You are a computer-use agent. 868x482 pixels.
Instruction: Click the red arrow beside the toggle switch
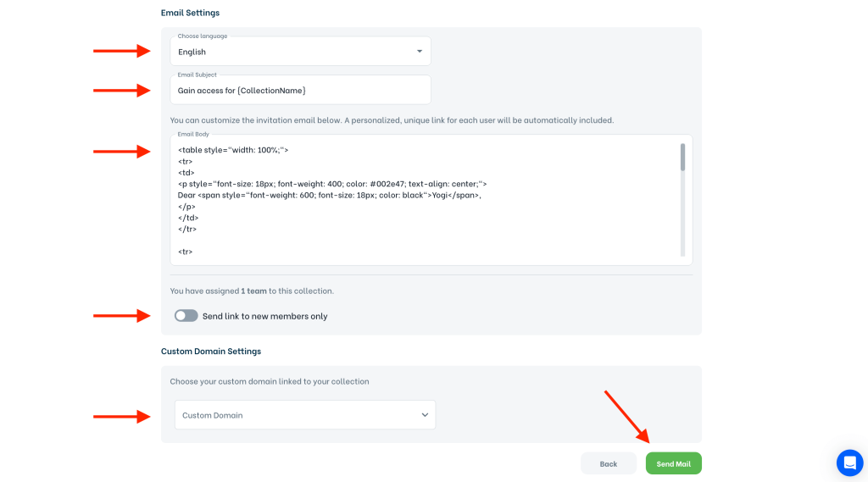pyautogui.click(x=121, y=316)
